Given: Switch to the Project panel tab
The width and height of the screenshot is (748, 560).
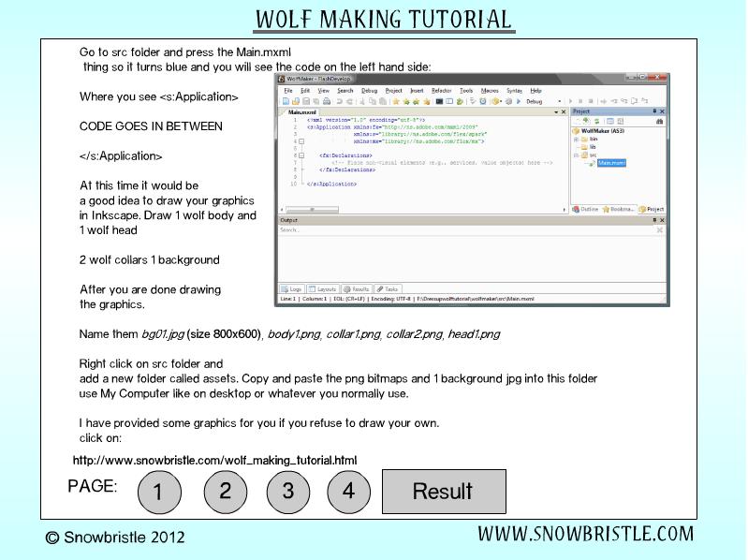Looking at the screenshot, I should [x=652, y=210].
